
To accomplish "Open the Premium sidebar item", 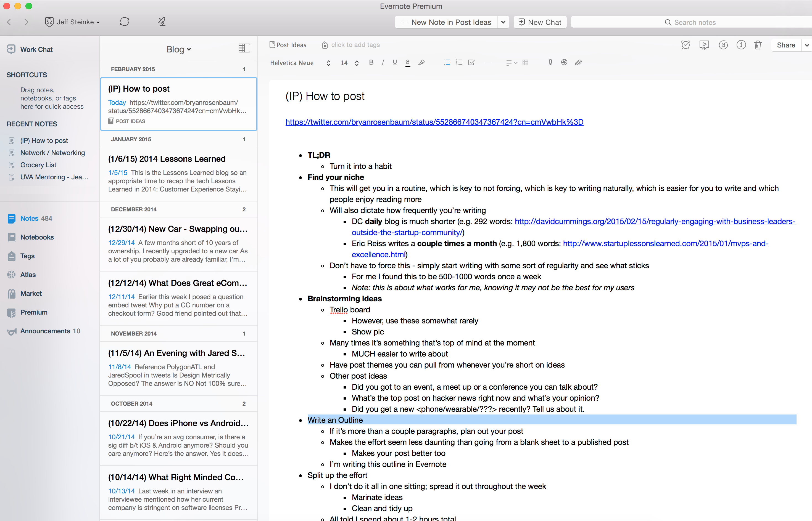I will [x=33, y=312].
